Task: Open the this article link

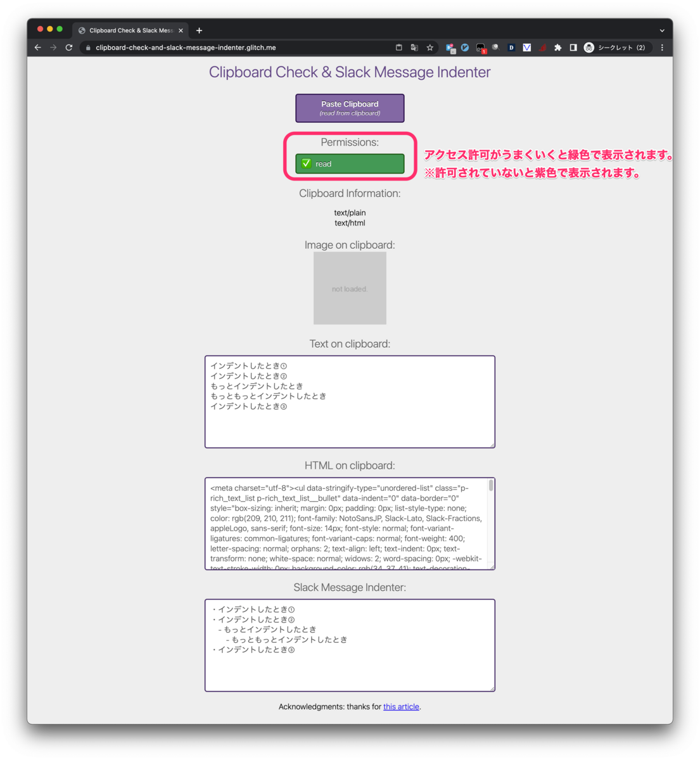Action: 401,707
